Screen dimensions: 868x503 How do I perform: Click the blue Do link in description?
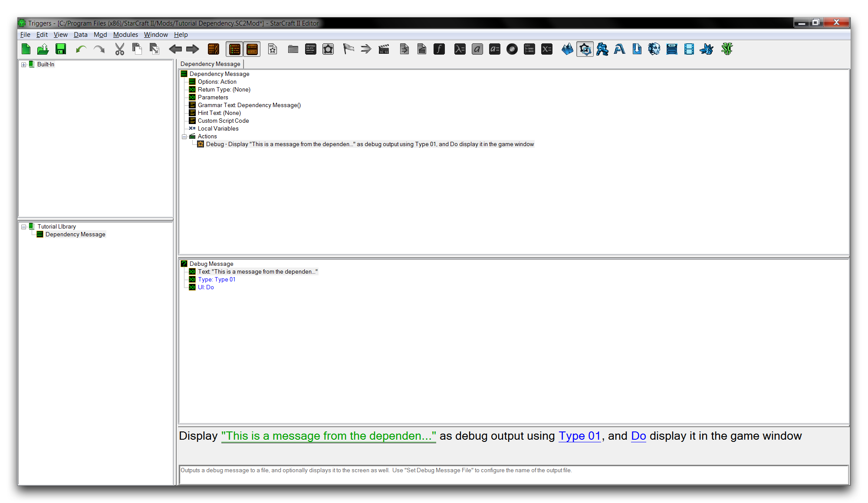[638, 436]
